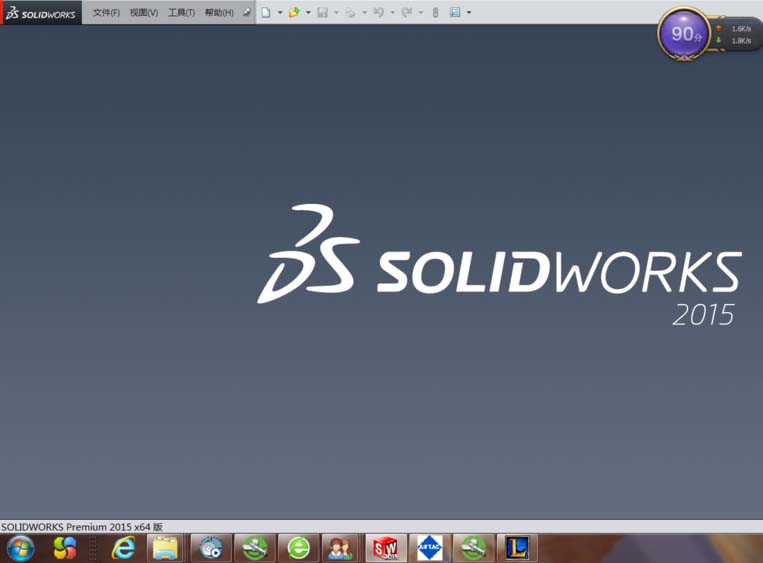Click the status bar text SOLIDWORKS Premium 2015 x64 版
Image resolution: width=763 pixels, height=563 pixels.
click(x=82, y=527)
